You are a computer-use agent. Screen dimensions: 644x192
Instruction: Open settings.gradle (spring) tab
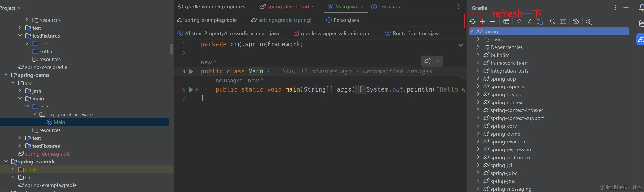coord(281,20)
